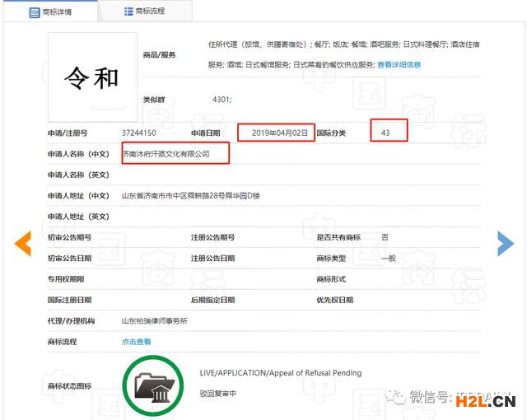Click the 令和 trademark image
Viewport: 527px width, 420px height.
(92, 77)
